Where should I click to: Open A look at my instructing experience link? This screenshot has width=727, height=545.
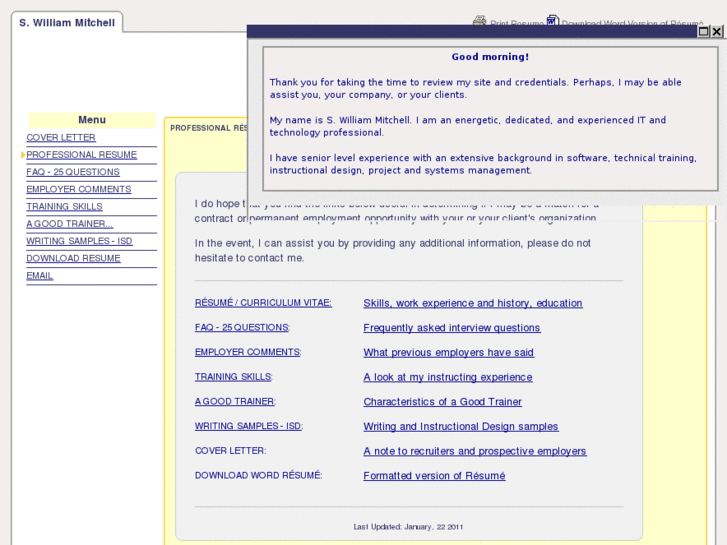[x=448, y=377]
